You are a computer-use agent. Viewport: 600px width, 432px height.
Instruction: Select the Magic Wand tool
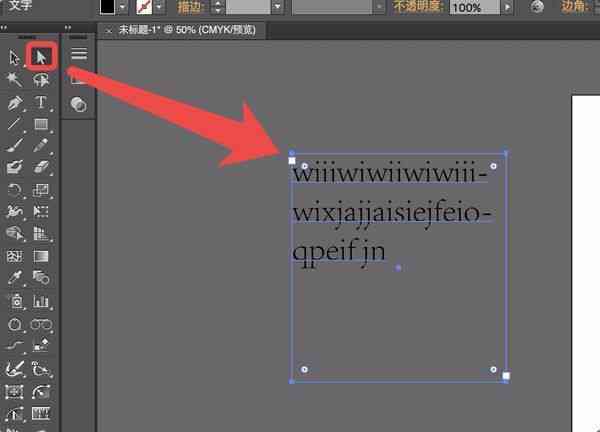coord(15,80)
